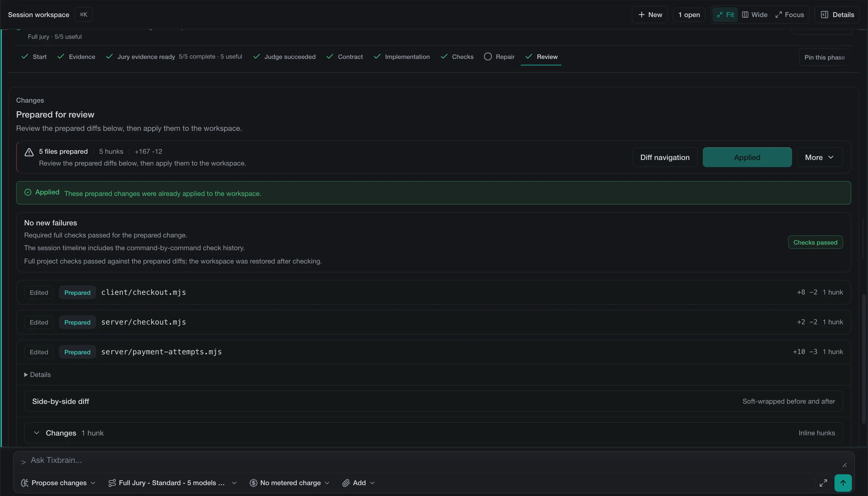Viewport: 868px width, 496px height.
Task: Go to the Contract phase tab
Action: pos(344,56)
